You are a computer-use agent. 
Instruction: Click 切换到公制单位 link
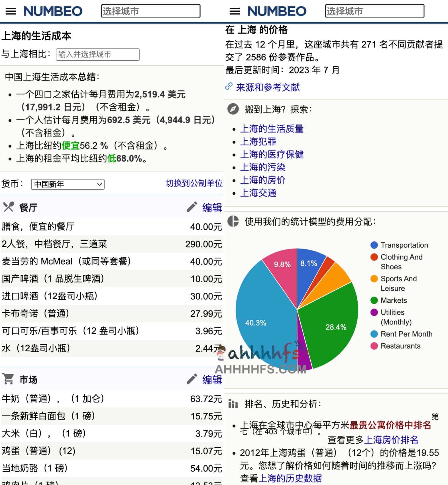coord(194,183)
